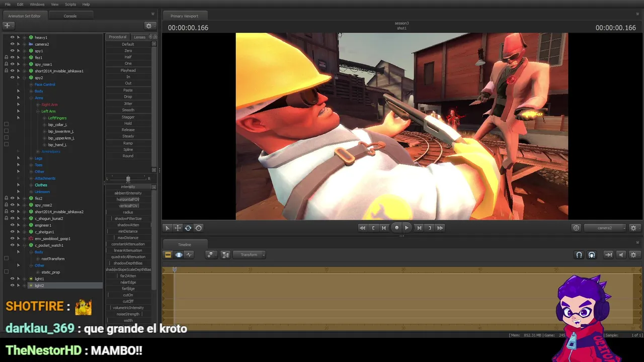Apply the Smooth preset
Viewport: 644px width, 362px height.
pyautogui.click(x=128, y=110)
